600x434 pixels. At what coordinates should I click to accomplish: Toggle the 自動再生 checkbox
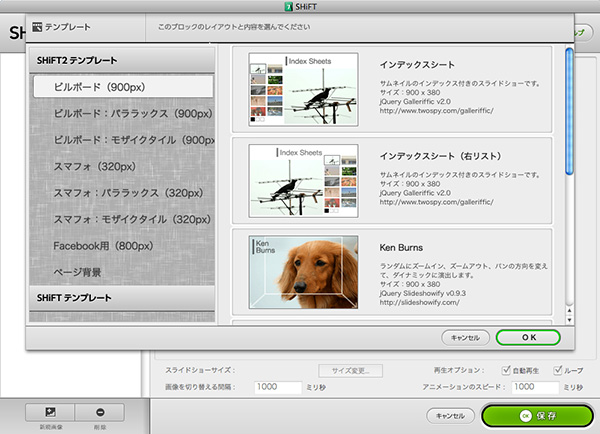508,369
